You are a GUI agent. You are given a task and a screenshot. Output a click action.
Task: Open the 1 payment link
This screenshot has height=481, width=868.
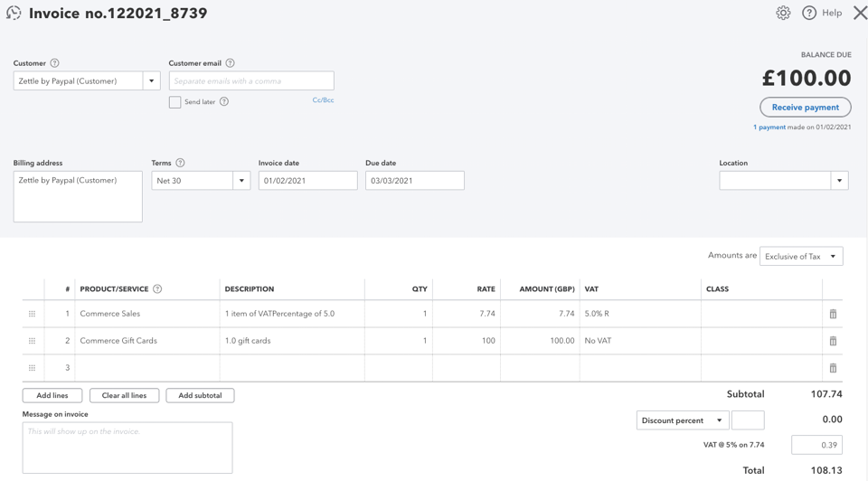tap(769, 127)
